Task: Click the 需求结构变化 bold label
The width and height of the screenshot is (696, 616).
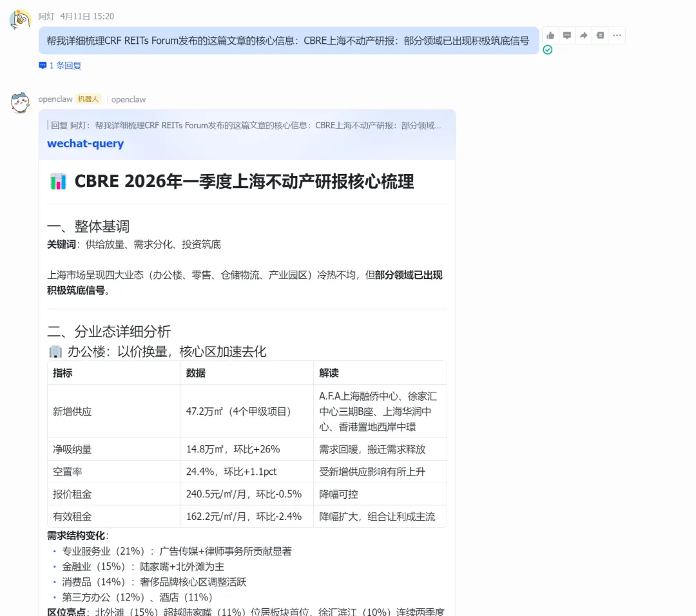Action: 76,535
